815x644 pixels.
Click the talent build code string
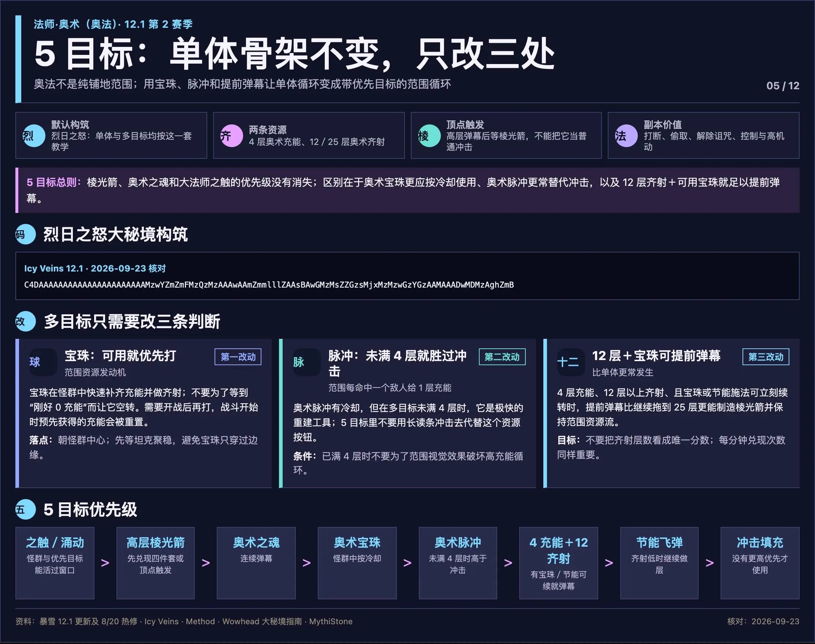pos(269,285)
